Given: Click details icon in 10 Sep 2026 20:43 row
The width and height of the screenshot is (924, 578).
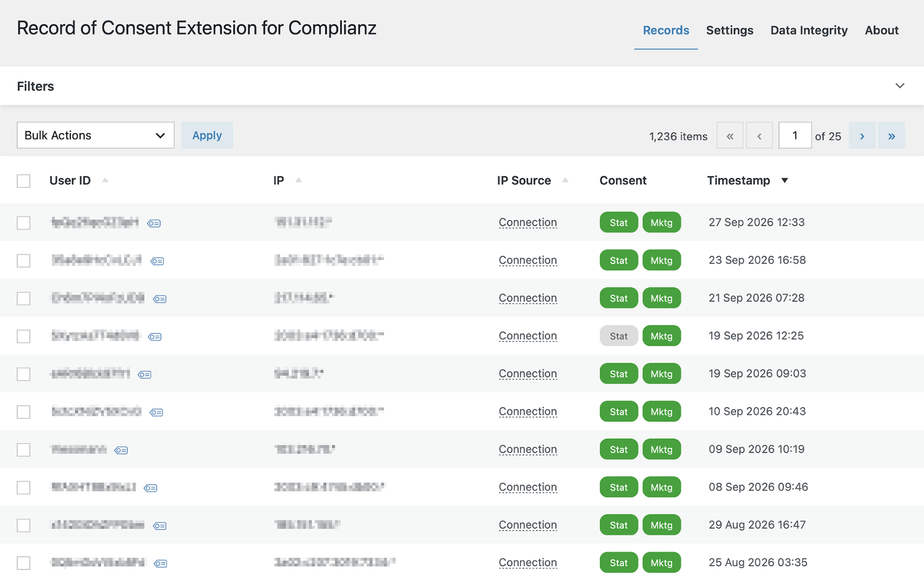Looking at the screenshot, I should coord(156,412).
